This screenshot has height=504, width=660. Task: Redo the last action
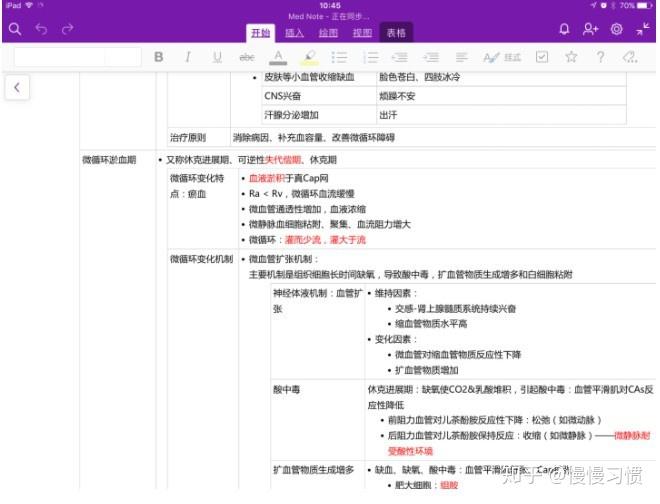(x=67, y=29)
